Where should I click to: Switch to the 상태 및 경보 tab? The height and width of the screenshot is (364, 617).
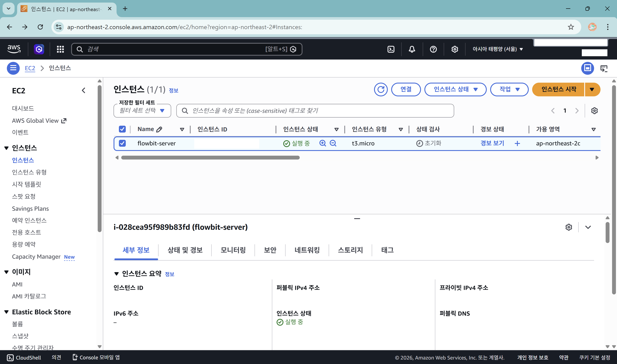tap(185, 250)
